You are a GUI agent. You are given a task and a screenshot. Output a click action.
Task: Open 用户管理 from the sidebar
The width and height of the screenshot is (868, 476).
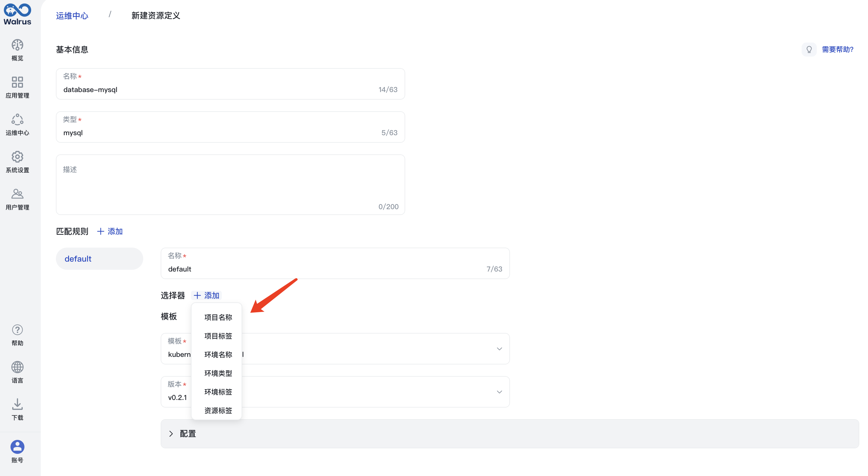(x=17, y=199)
